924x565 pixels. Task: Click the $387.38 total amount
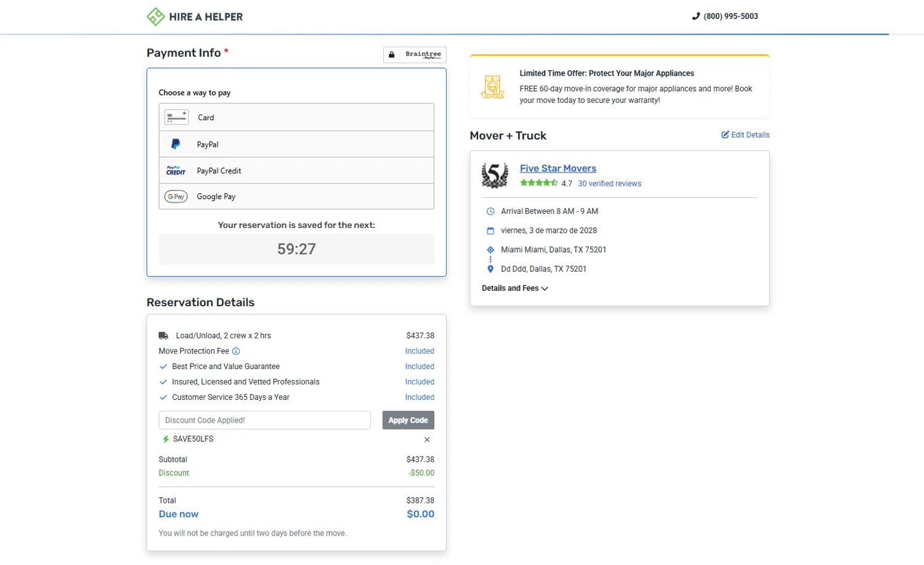tap(420, 501)
